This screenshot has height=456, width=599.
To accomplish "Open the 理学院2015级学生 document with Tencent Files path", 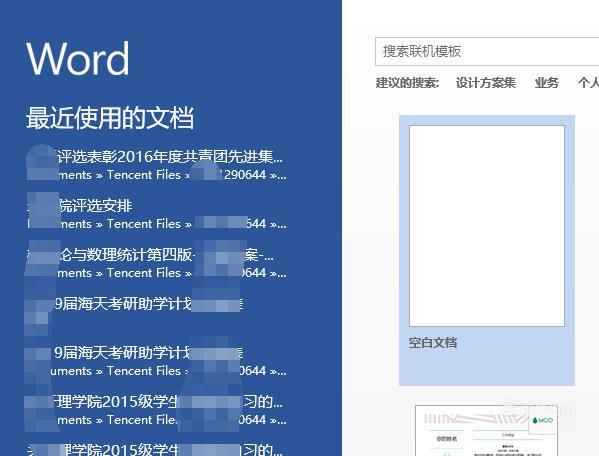I will point(157,410).
